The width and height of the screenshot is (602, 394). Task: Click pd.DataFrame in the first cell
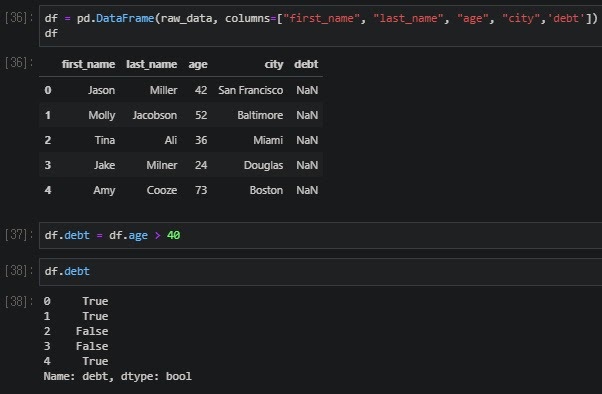115,18
